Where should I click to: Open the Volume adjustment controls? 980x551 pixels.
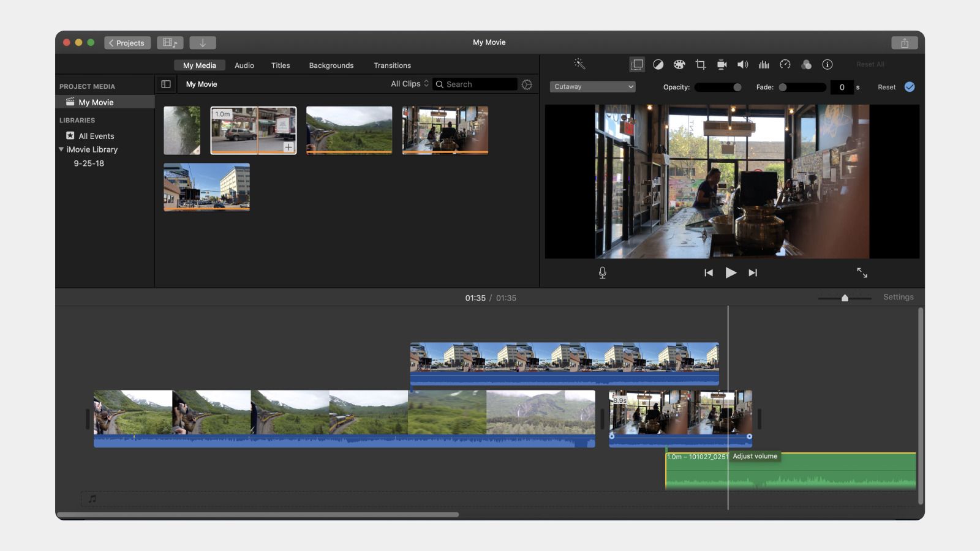click(742, 64)
